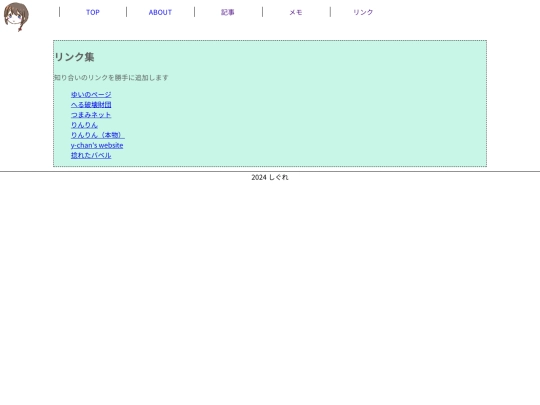540x405 pixels.
Task: Select the リンク navigation item
Action: coord(363,12)
